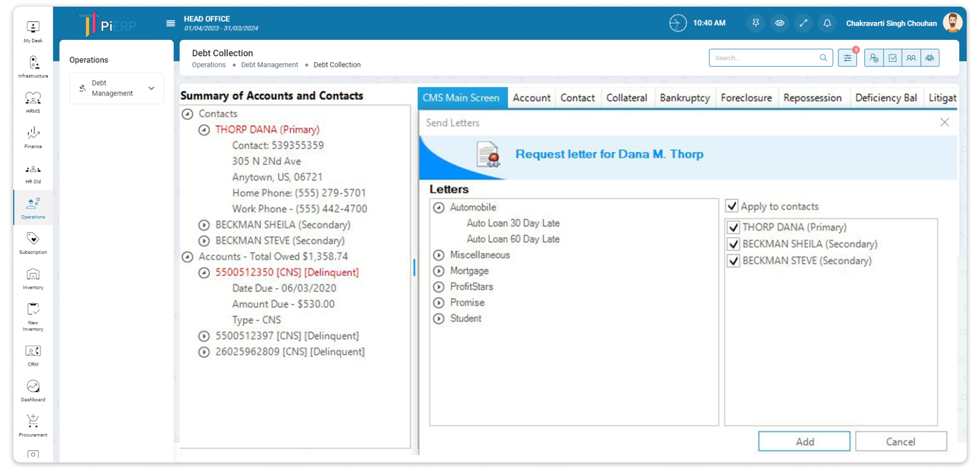980x469 pixels.
Task: Click the hamburger menu icon
Action: [171, 24]
